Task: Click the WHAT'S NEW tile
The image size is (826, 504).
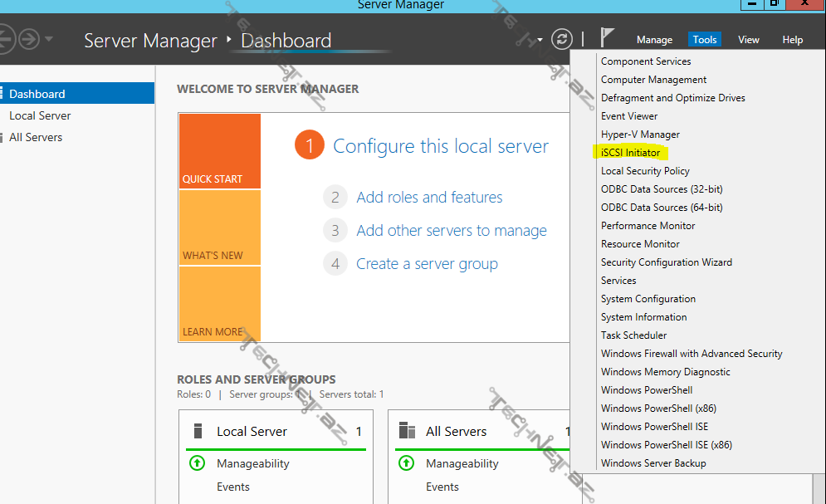Action: [x=219, y=228]
